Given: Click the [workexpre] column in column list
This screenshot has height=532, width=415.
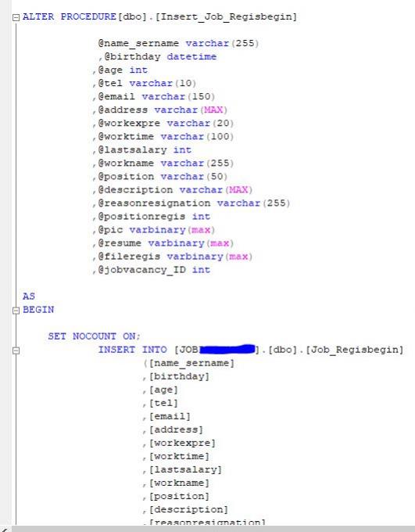Looking at the screenshot, I should [182, 443].
